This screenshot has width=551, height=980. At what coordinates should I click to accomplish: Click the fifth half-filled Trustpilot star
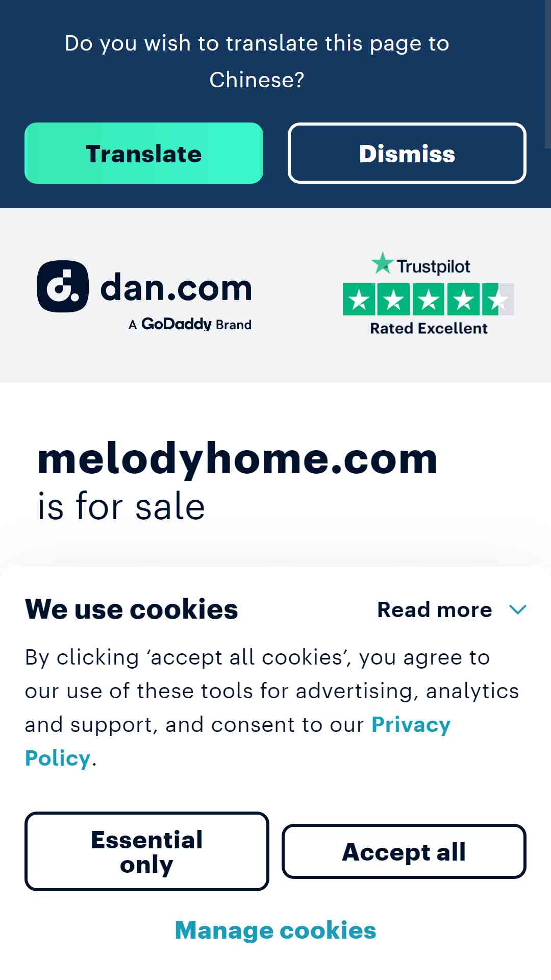[498, 299]
